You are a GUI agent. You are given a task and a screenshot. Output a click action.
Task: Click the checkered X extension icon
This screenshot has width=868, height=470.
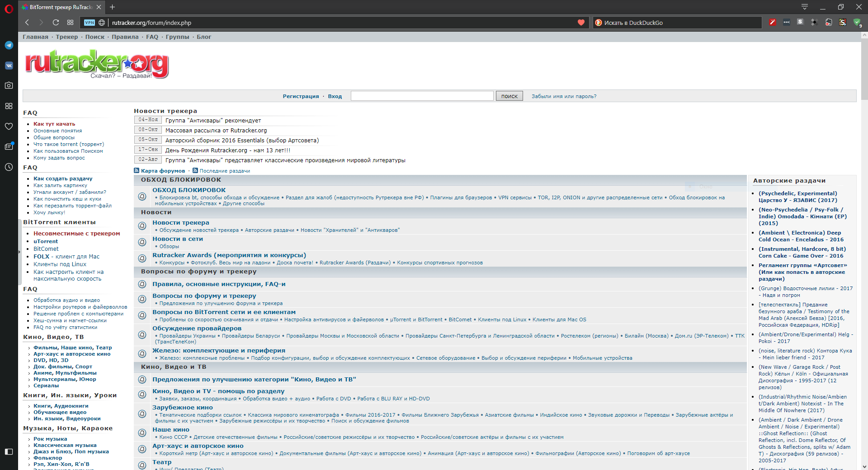point(814,22)
